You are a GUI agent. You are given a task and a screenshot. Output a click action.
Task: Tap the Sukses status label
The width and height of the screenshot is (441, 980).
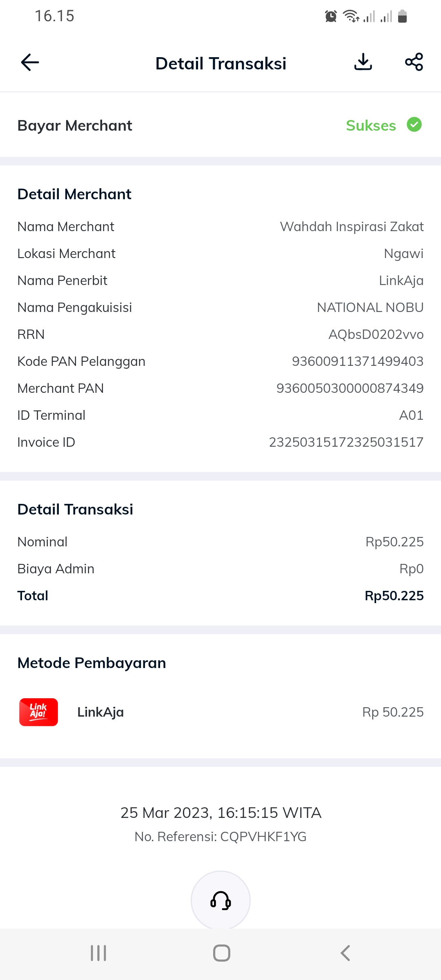[x=371, y=125]
